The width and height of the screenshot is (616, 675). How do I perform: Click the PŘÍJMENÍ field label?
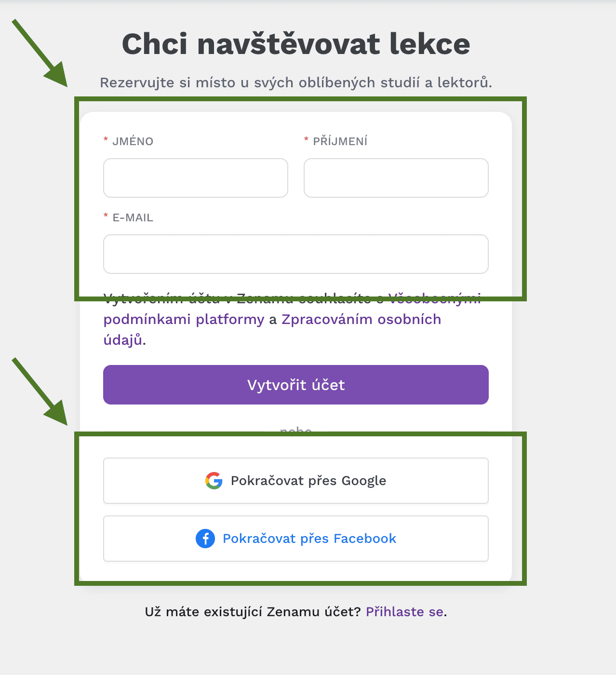pyautogui.click(x=340, y=141)
